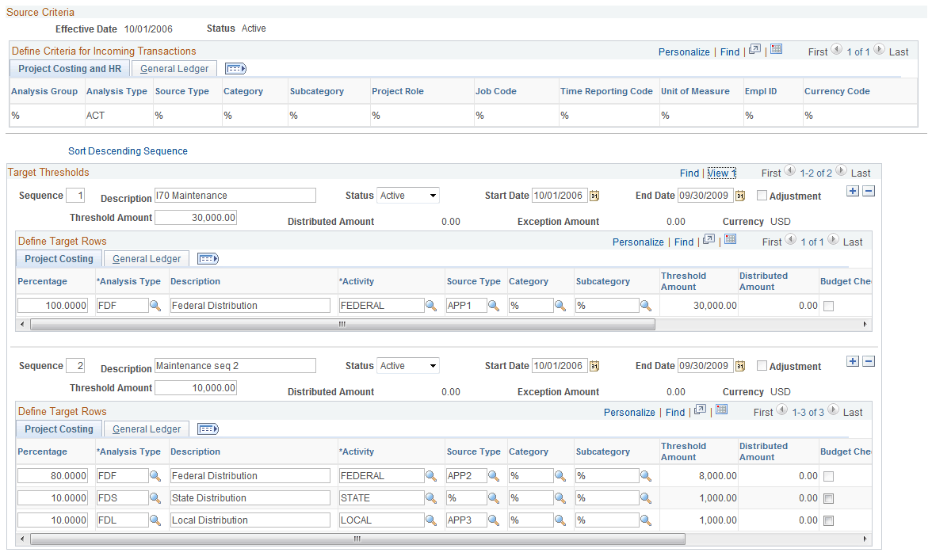Download Source Criteria grid to spreadsheet icon

click(777, 49)
